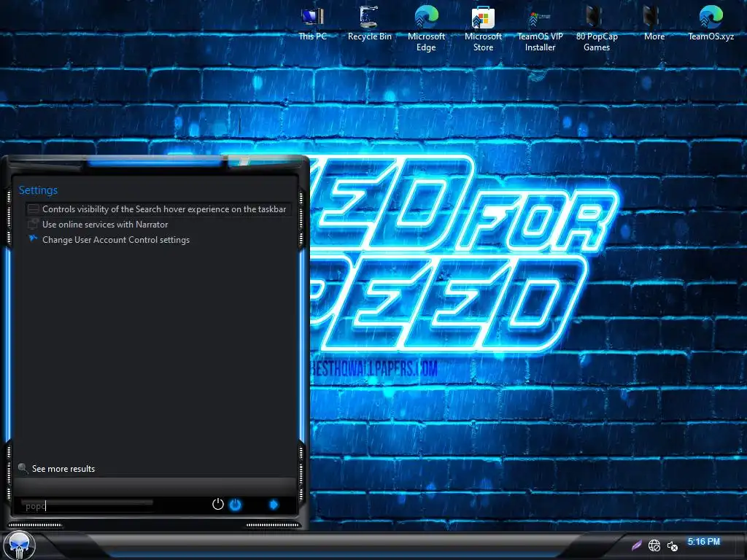Launch Microsoft Edge from desktop
The image size is (747, 560).
click(426, 28)
